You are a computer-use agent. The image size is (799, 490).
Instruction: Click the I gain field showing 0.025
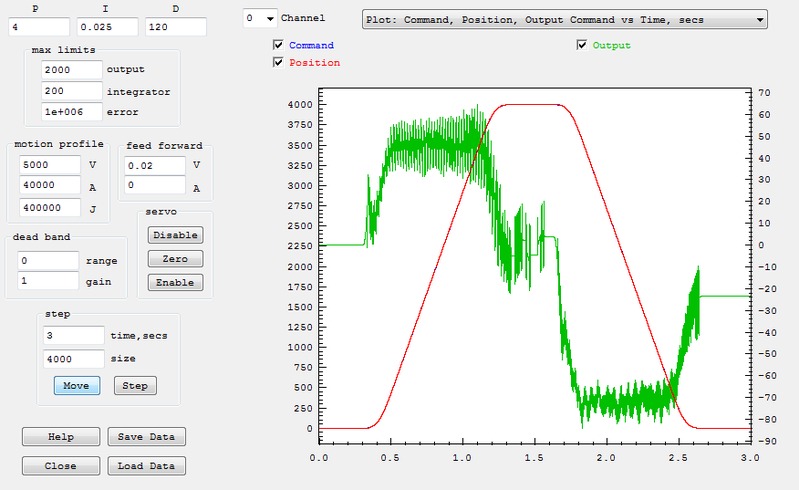[x=107, y=26]
